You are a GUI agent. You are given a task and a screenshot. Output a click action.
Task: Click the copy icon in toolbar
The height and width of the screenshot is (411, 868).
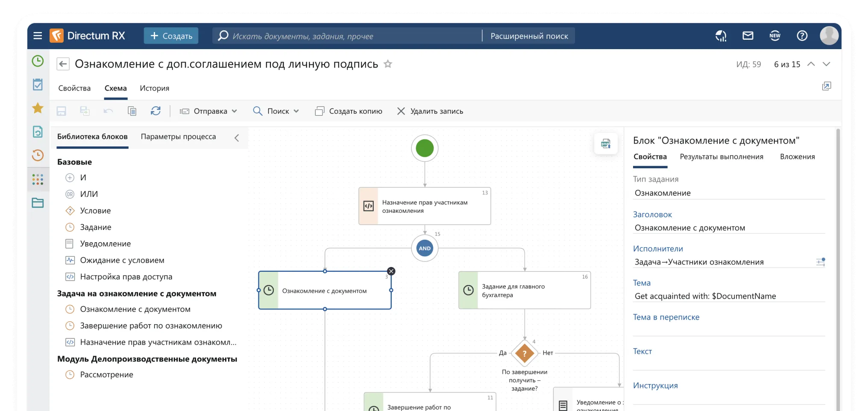132,111
